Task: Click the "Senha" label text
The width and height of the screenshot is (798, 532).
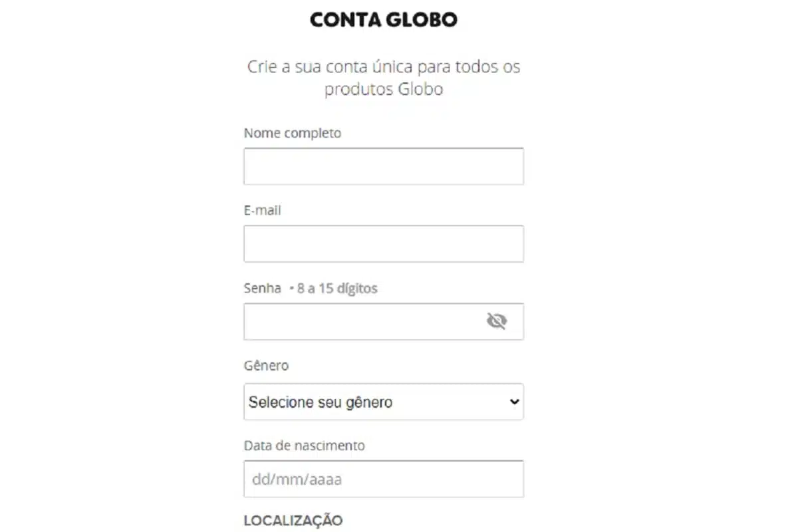Action: pos(263,289)
